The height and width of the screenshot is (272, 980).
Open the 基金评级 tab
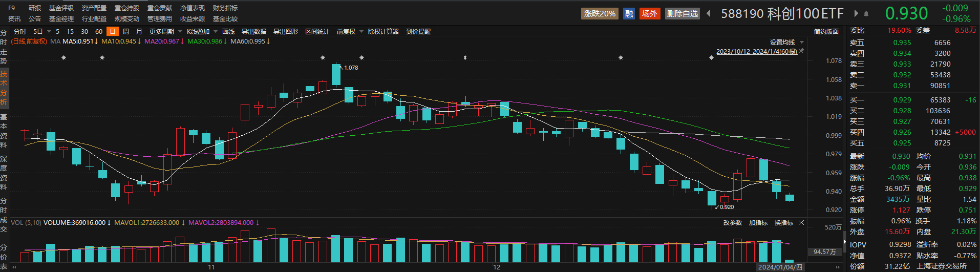coord(61,8)
